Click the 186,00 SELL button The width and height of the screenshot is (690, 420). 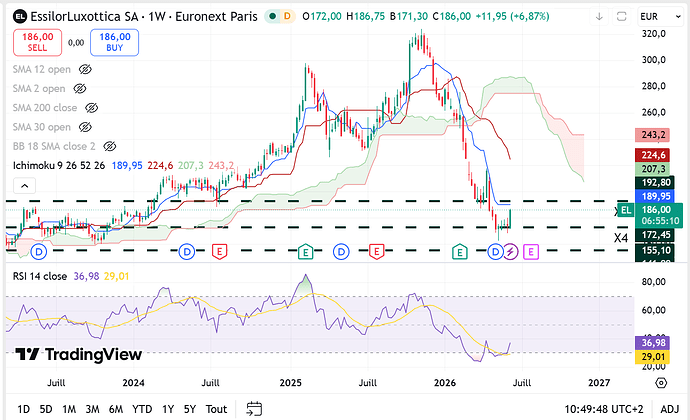(37, 42)
